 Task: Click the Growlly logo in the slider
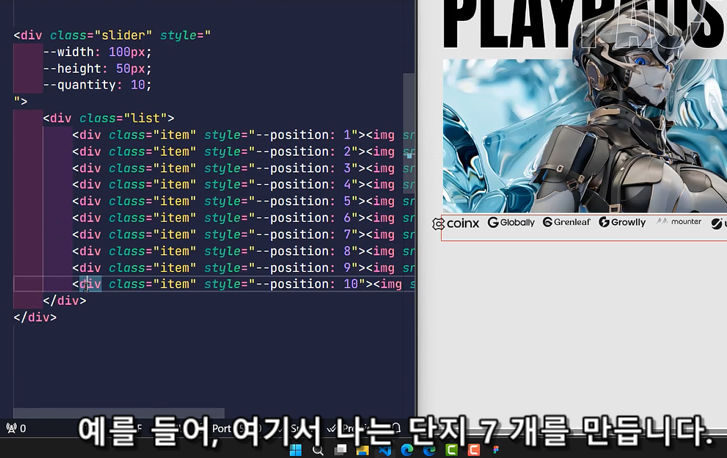tap(622, 222)
